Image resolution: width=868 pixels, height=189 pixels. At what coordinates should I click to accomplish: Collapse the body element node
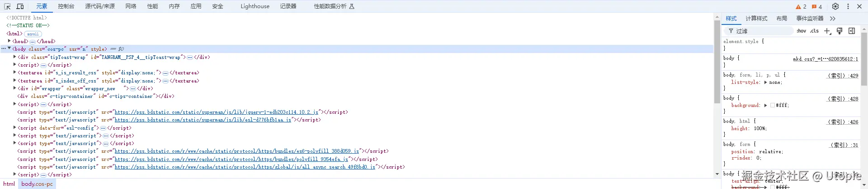9,48
